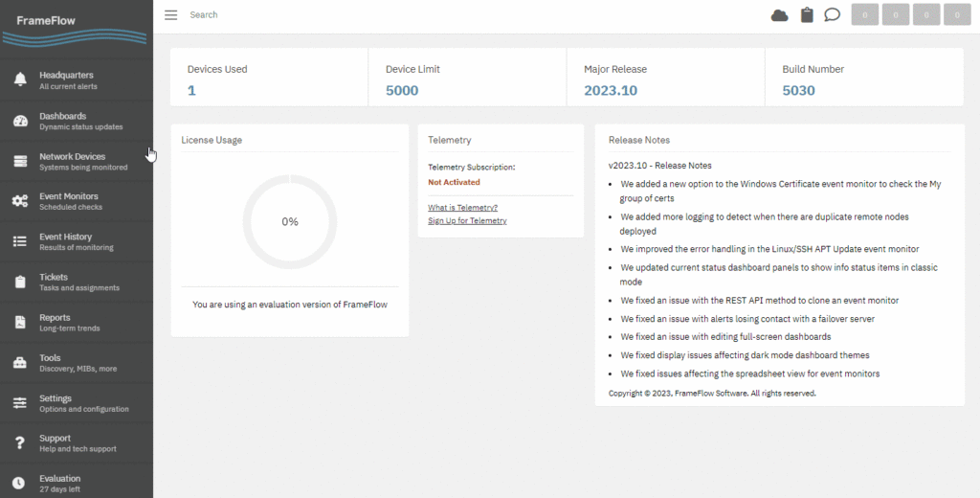Click the REST API clone monitor note
The width and height of the screenshot is (980, 498).
(x=759, y=301)
